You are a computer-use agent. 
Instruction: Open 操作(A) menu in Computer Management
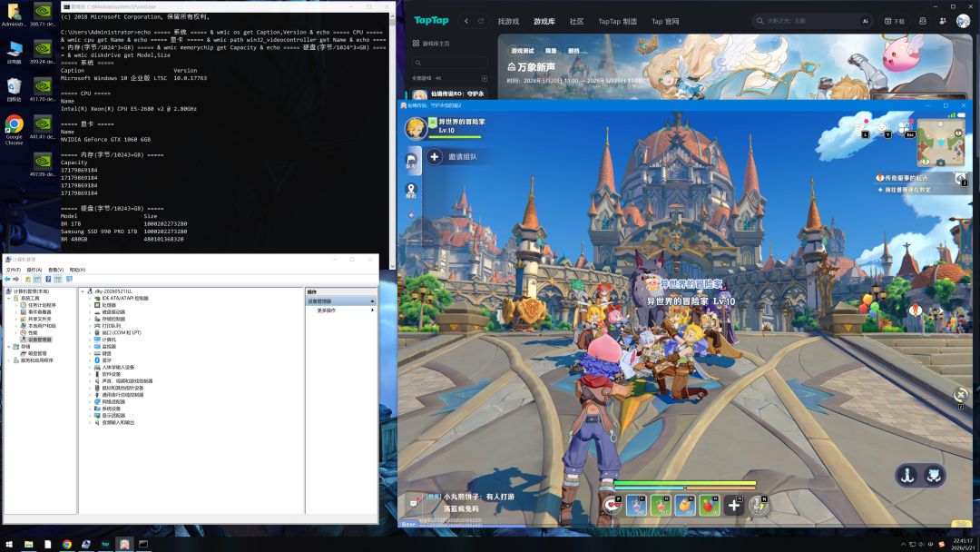(x=34, y=270)
